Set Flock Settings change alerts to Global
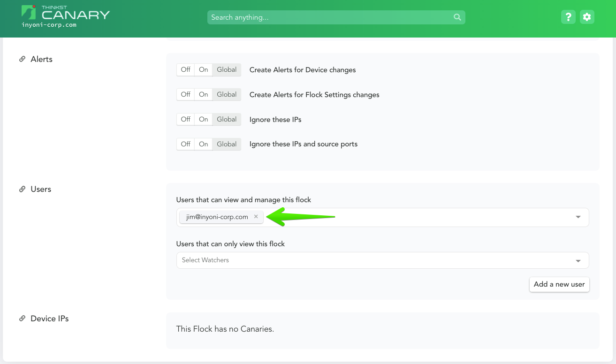616x364 pixels. [227, 94]
